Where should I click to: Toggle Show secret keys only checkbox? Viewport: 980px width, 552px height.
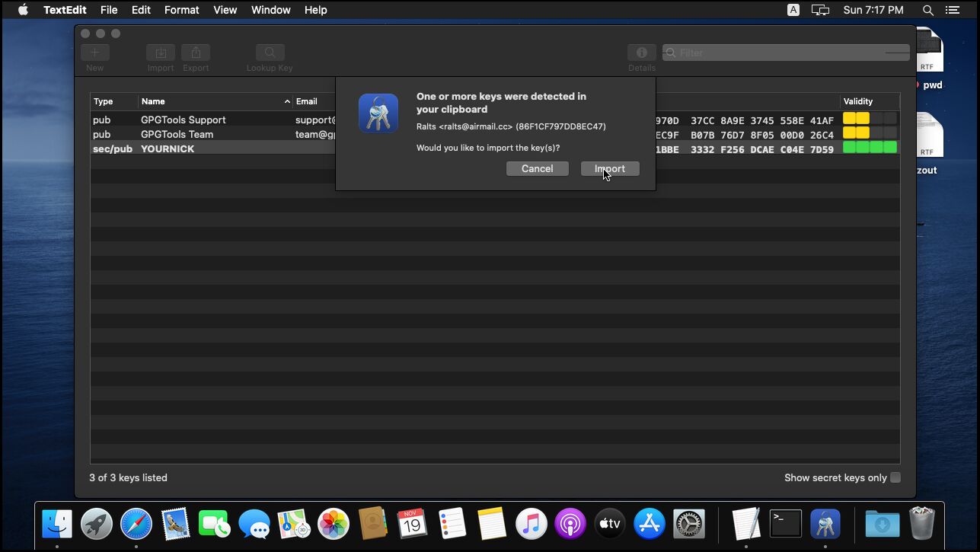click(895, 477)
